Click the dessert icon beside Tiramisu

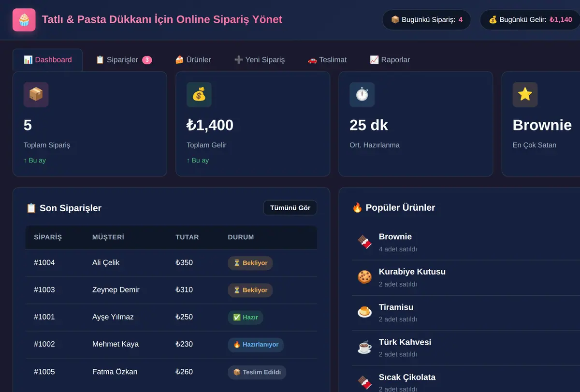point(364,312)
